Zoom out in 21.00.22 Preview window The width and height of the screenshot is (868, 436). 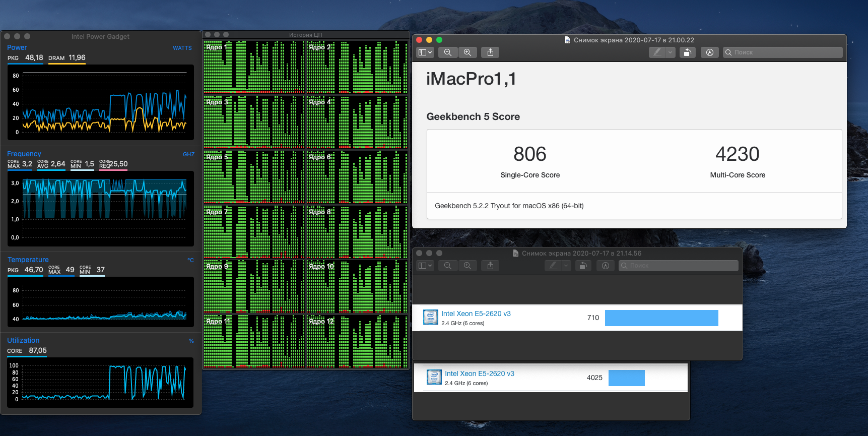pyautogui.click(x=448, y=52)
